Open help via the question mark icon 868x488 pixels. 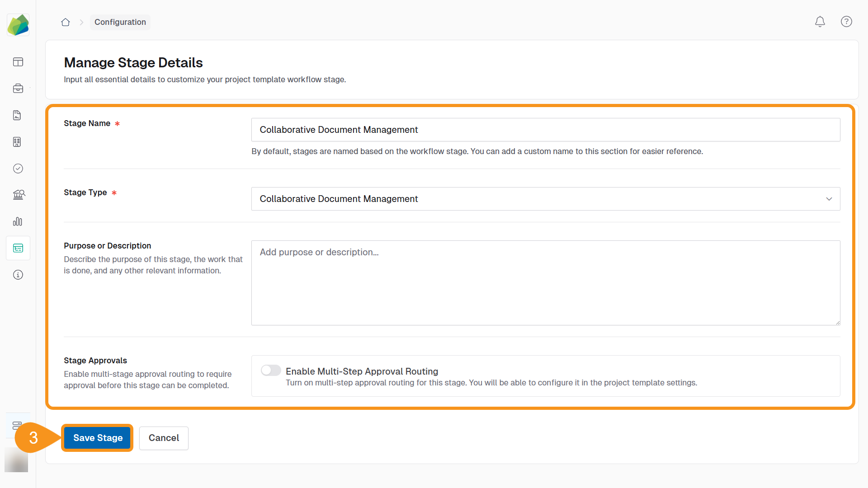pyautogui.click(x=846, y=22)
